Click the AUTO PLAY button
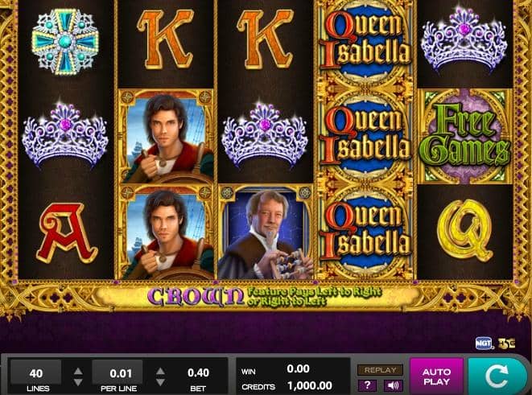Screen dimensions: 532x395 click(437, 376)
